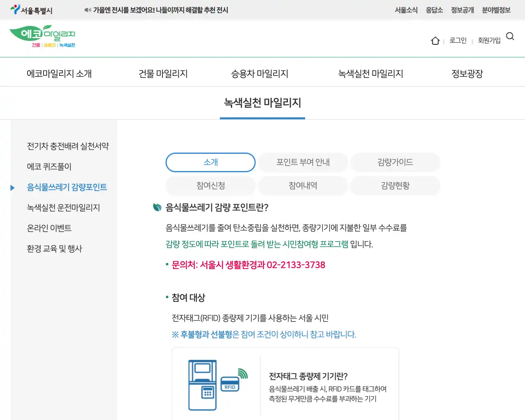Screen dimensions: 525x420
Task: Switch to the 참여신청 tab
Action: pos(210,186)
